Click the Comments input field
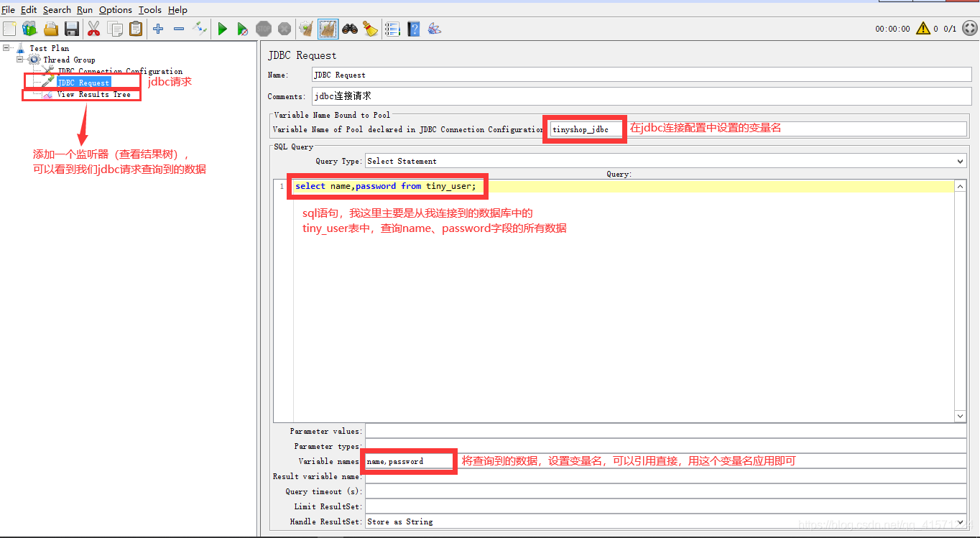 pos(642,96)
